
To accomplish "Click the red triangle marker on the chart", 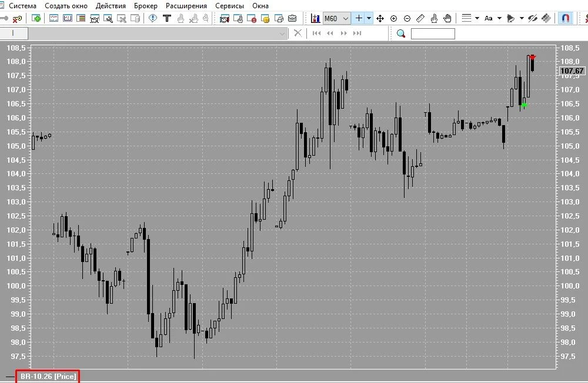I will click(532, 58).
